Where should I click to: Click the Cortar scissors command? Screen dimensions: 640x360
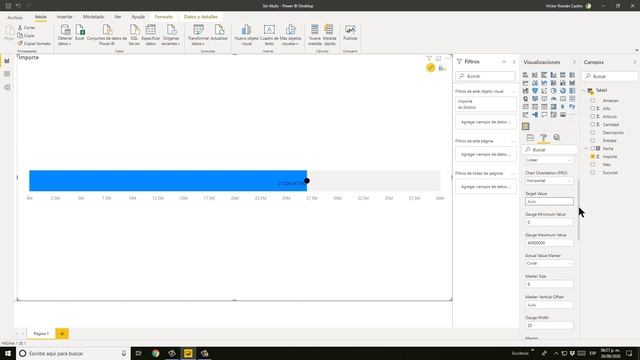coord(27,27)
